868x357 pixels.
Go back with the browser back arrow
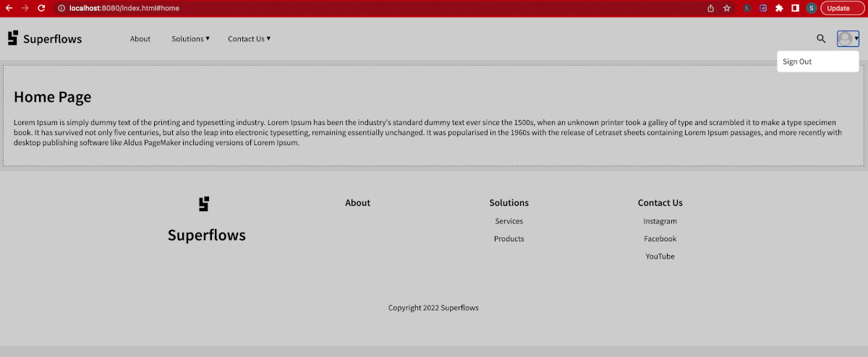(9, 8)
